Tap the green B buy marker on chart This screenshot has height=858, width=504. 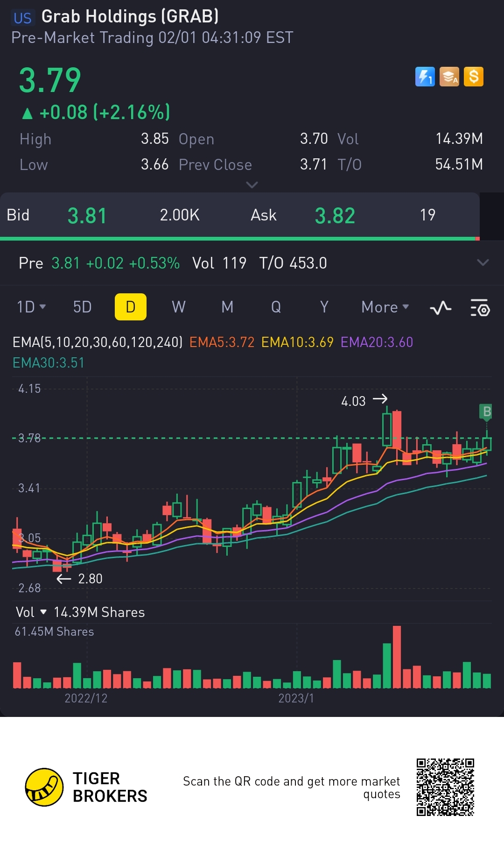(486, 412)
